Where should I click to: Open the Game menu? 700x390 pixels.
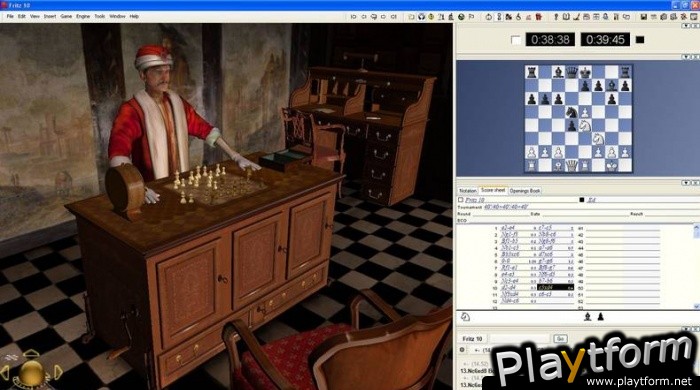[66, 17]
